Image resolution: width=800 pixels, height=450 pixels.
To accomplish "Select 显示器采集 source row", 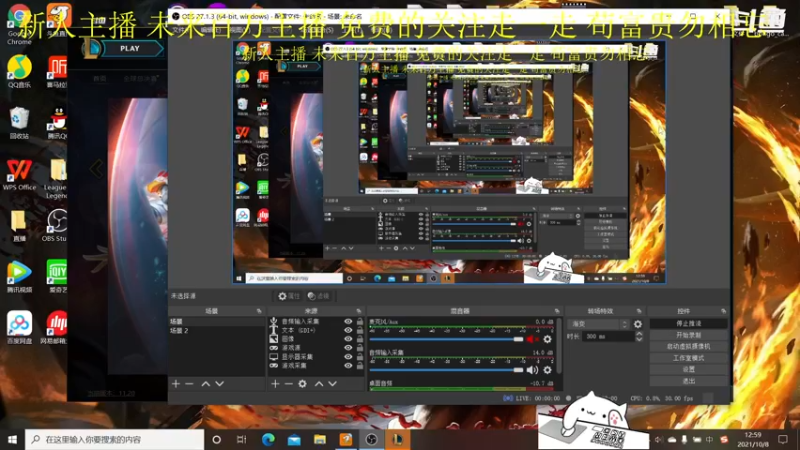I will [x=316, y=357].
